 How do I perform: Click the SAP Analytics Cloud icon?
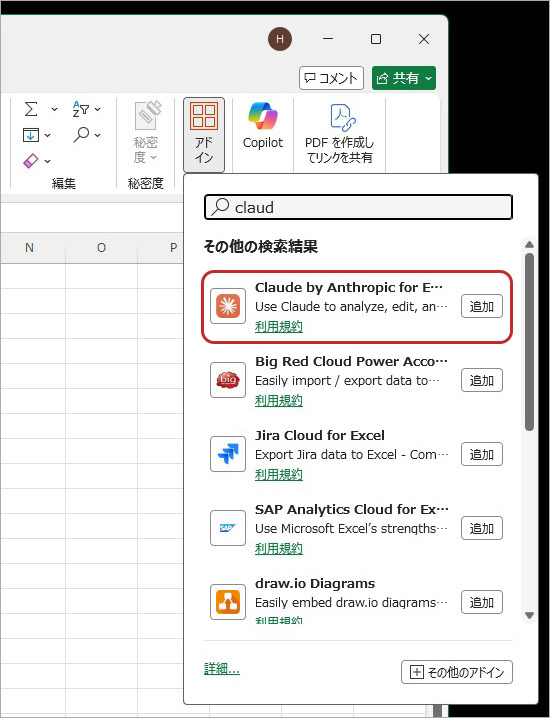[228, 528]
